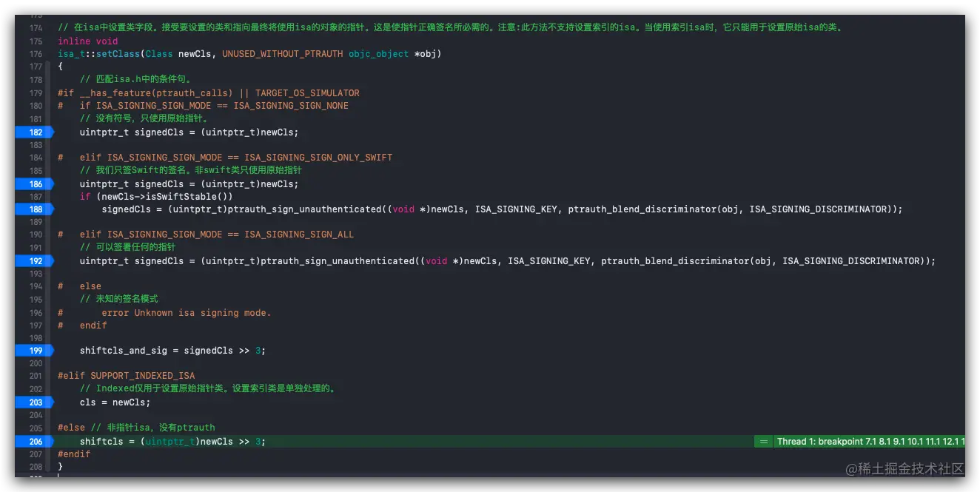980x492 pixels.
Task: Click SUPPORT_INDEXED_ISA on line 201
Action: tap(143, 376)
